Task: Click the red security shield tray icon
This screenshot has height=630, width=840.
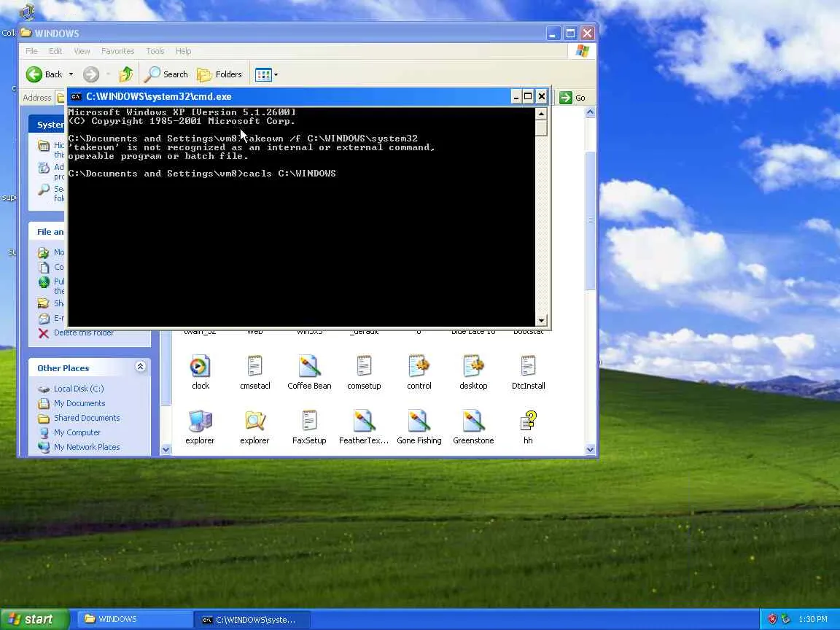Action: [772, 619]
